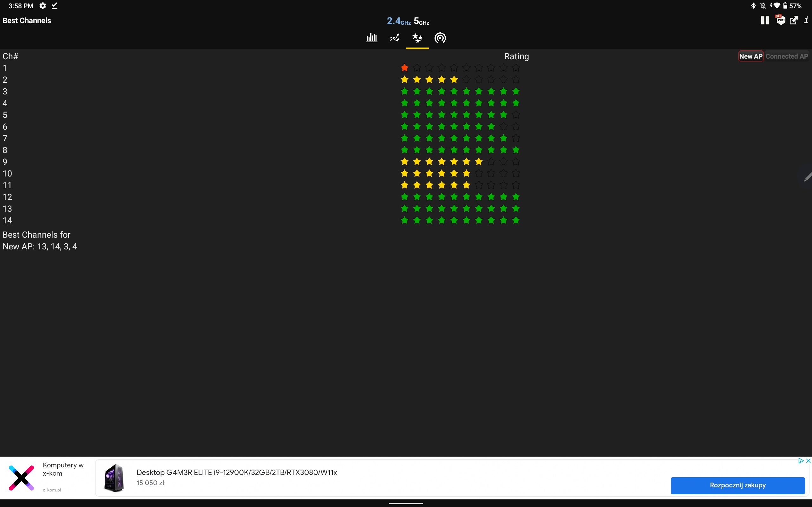The width and height of the screenshot is (812, 507).
Task: Open the time graph line-chart view
Action: coord(394,38)
